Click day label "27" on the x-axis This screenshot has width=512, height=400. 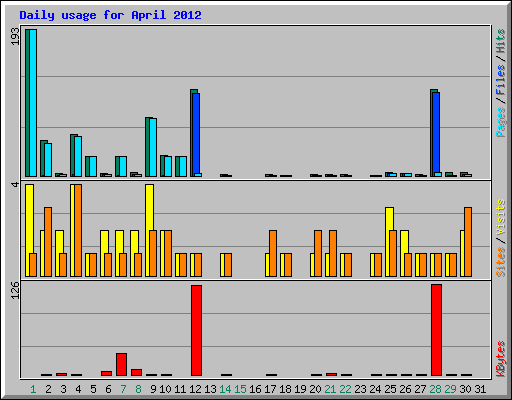tap(420, 389)
